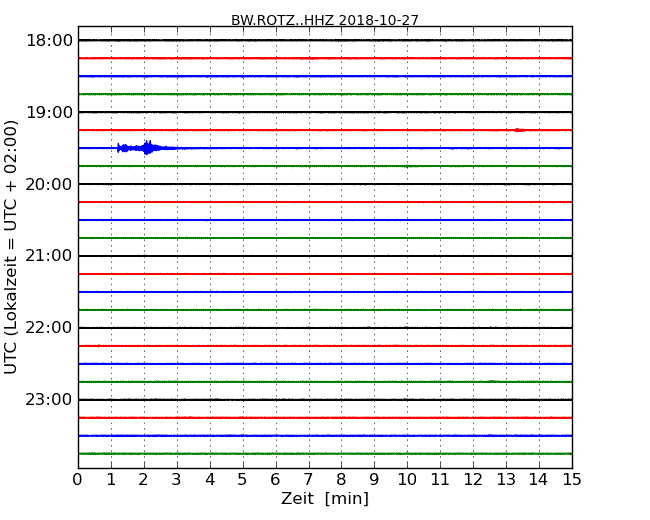Viewport: 650px width, 520px height.
Task: Click x-axis tick label 11
Action: [x=440, y=480]
